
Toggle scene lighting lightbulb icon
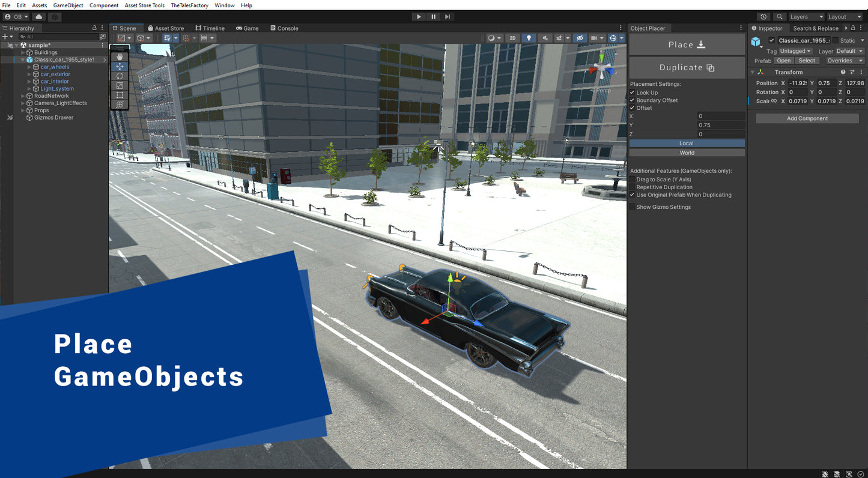tap(529, 38)
